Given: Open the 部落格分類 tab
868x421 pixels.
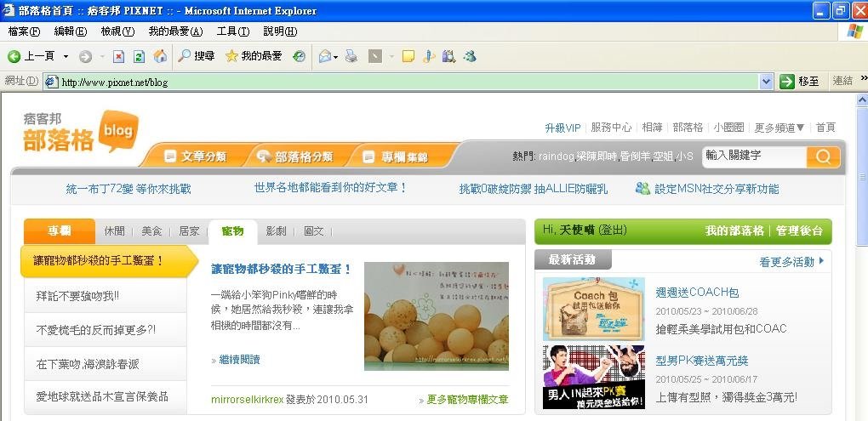Looking at the screenshot, I should coord(295,156).
